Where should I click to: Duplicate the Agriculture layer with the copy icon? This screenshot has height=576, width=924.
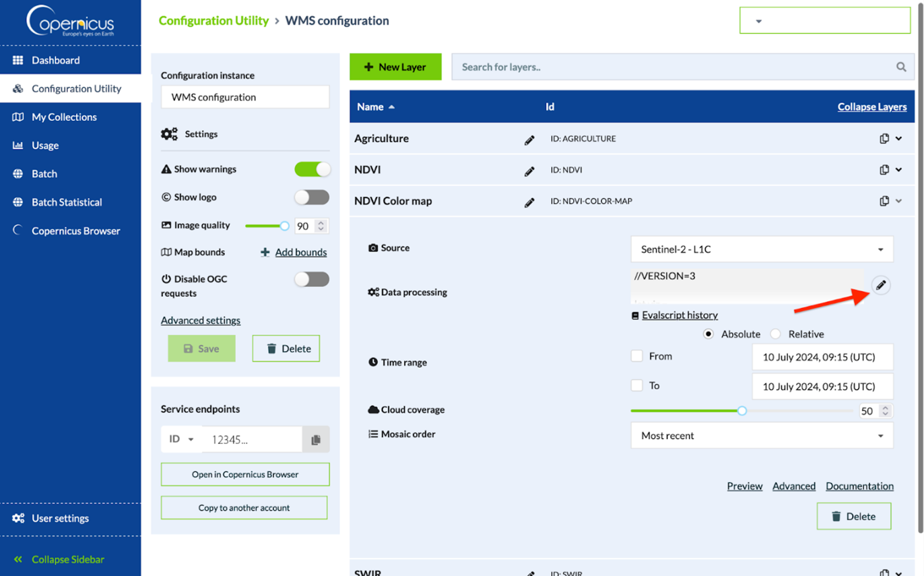click(884, 138)
